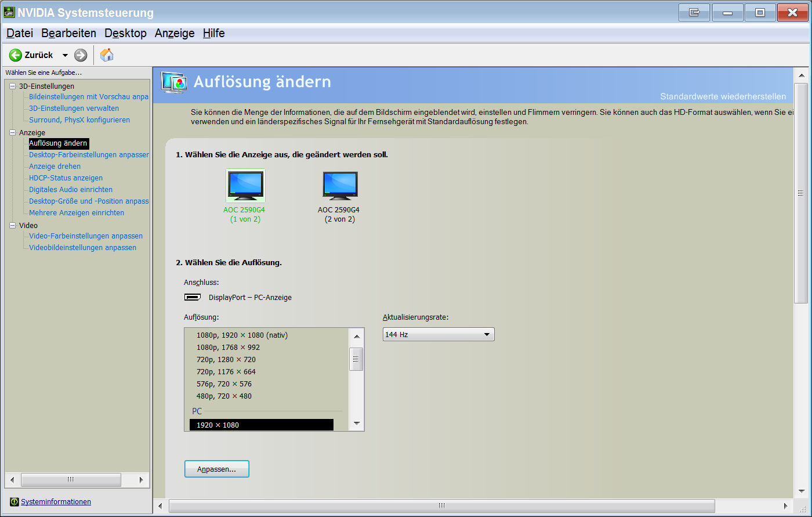Screen dimensions: 812x517
Task: Open Video-Farbeinstellungen anpassen
Action: click(x=86, y=236)
